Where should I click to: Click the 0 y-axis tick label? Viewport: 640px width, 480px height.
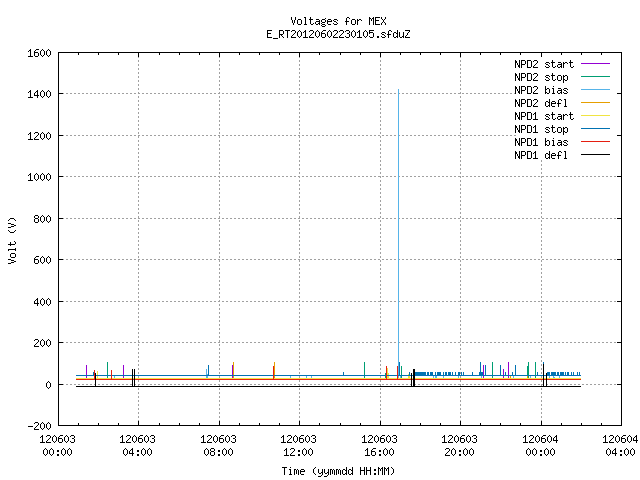(x=49, y=384)
